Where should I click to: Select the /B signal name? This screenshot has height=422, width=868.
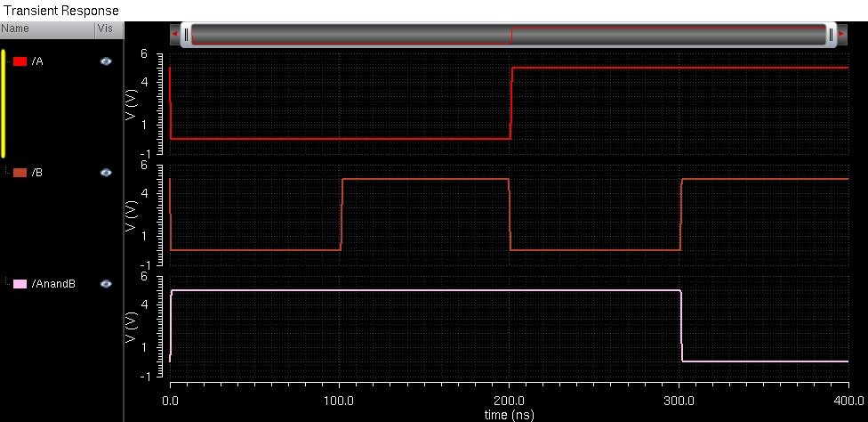37,173
